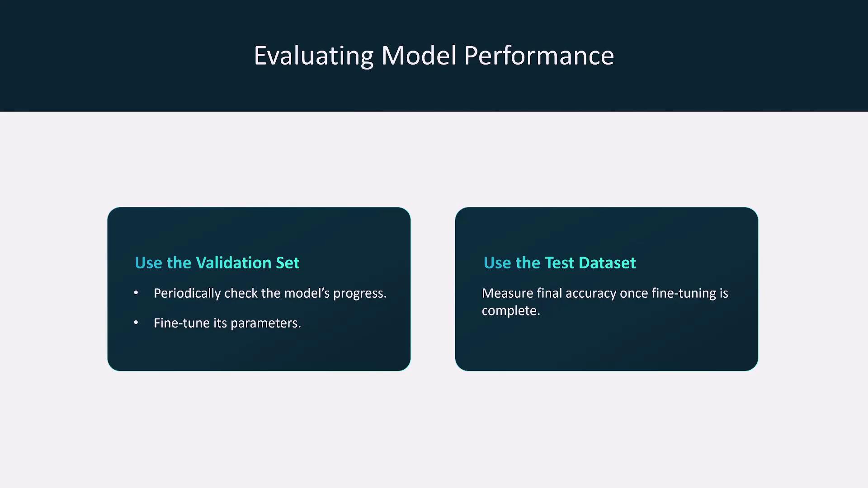Click the word "Evaluating" in the title
Image resolution: width=868 pixels, height=488 pixels.
313,56
